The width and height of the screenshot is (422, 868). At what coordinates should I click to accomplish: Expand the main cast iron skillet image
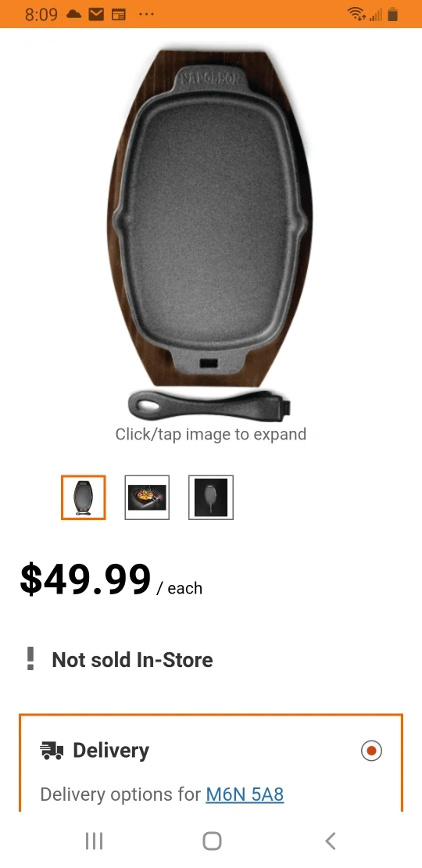click(210, 232)
